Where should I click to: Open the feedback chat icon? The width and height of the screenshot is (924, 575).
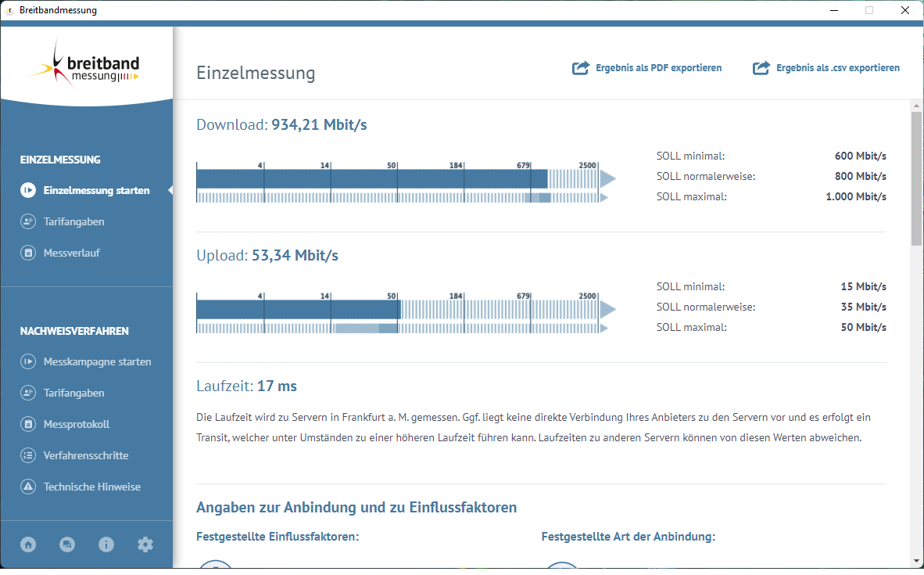pyautogui.click(x=67, y=544)
